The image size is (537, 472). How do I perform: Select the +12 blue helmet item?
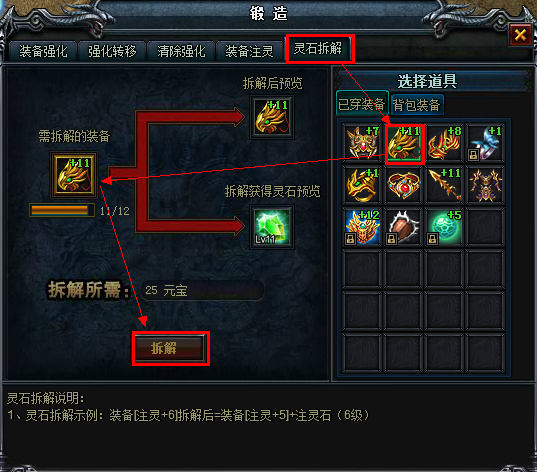pyautogui.click(x=362, y=226)
